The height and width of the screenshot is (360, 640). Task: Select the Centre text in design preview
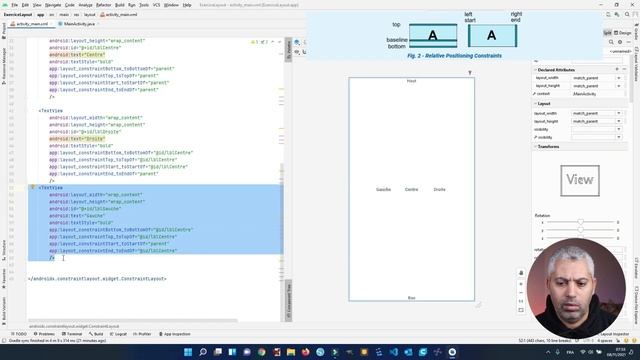pyautogui.click(x=411, y=189)
